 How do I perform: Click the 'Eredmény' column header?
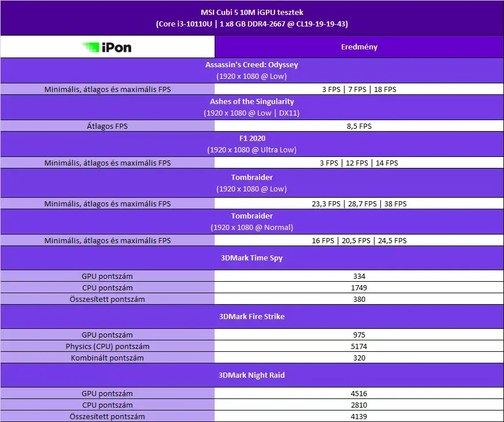(x=359, y=47)
